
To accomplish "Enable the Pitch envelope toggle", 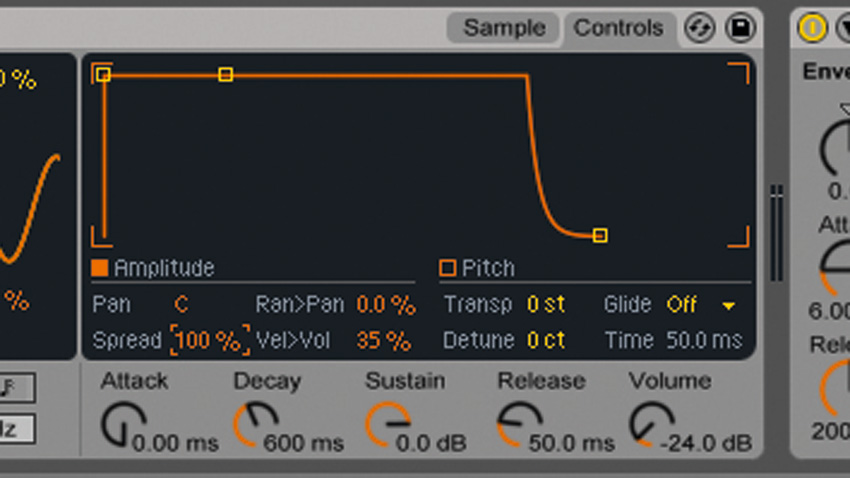I will click(x=447, y=268).
